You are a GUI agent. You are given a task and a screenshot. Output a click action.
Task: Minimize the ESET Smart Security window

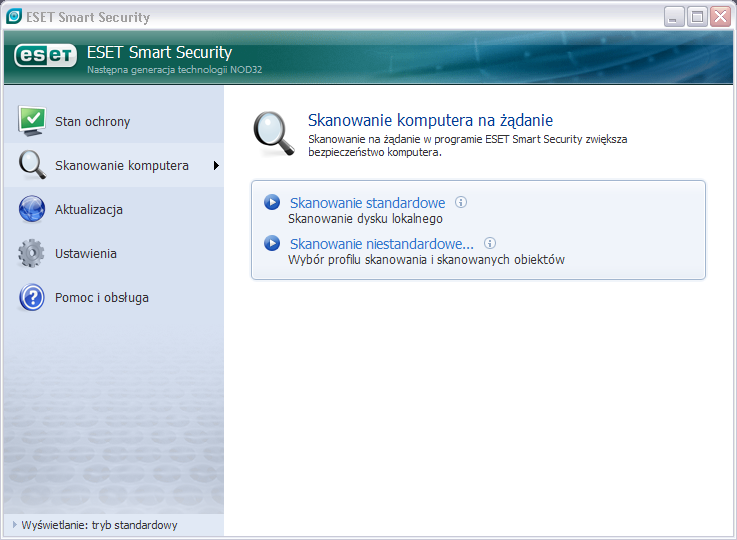point(674,17)
